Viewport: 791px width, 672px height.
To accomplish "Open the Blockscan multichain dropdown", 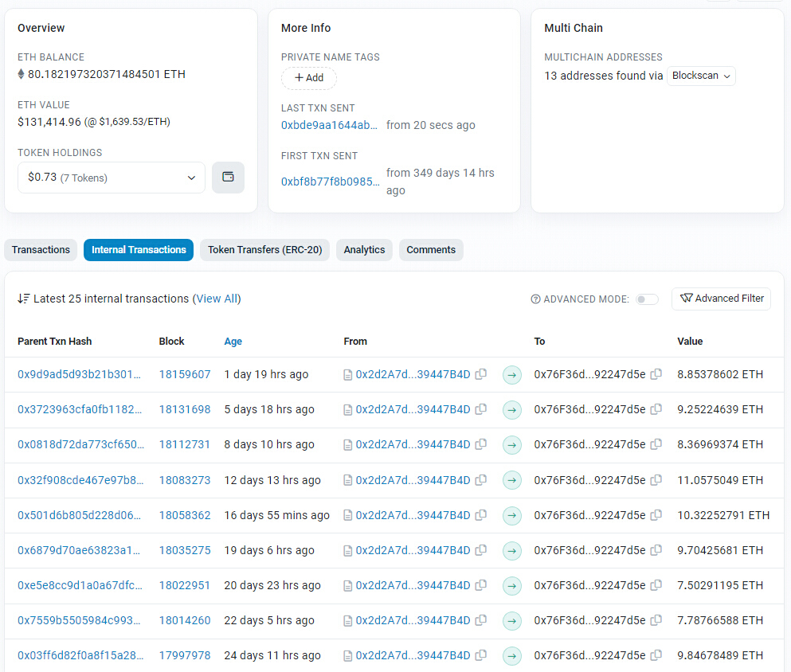I will coord(701,76).
